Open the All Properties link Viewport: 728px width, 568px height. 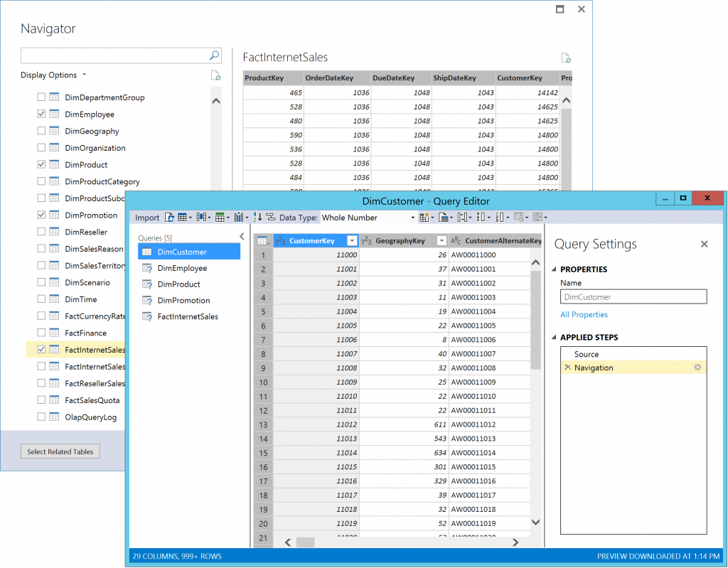click(584, 314)
